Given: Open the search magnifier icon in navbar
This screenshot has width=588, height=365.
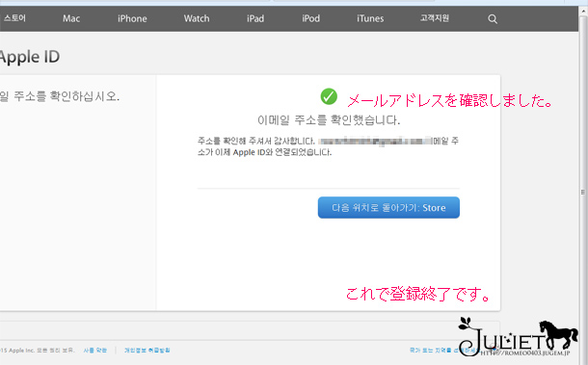Looking at the screenshot, I should tap(493, 18).
